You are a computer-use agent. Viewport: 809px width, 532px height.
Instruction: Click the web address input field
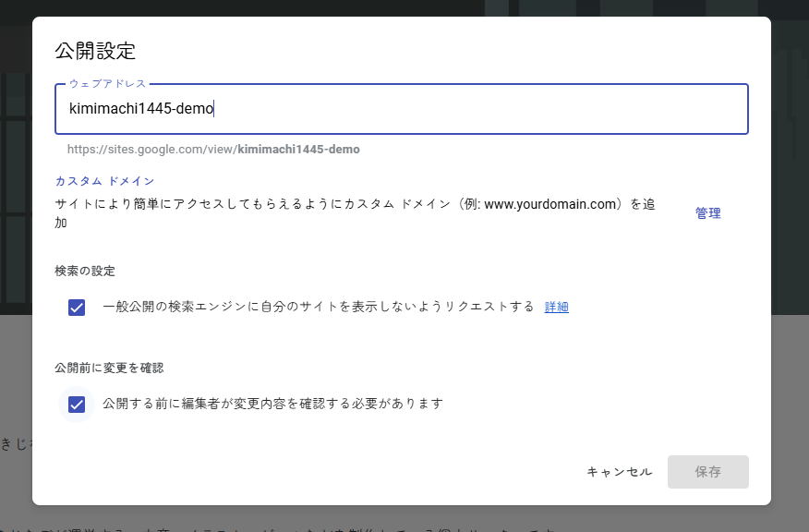click(x=401, y=109)
